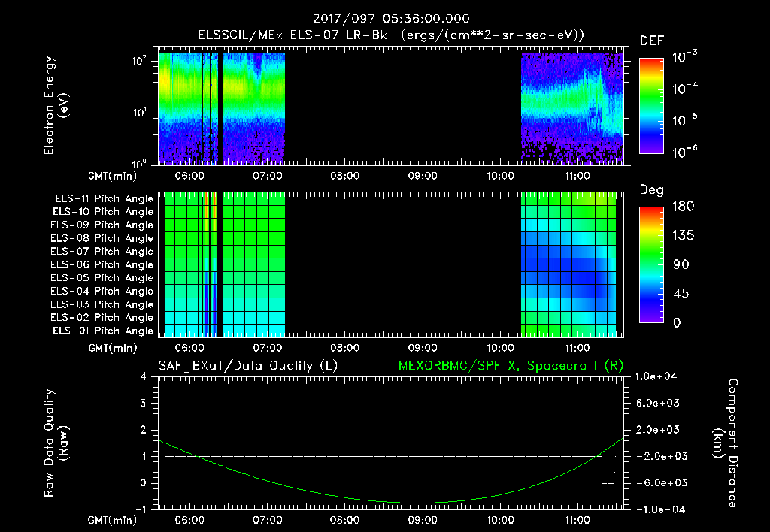Viewport: 770px width, 532px height.
Task: Click the Component Distance (km) axis label
Action: click(725, 443)
